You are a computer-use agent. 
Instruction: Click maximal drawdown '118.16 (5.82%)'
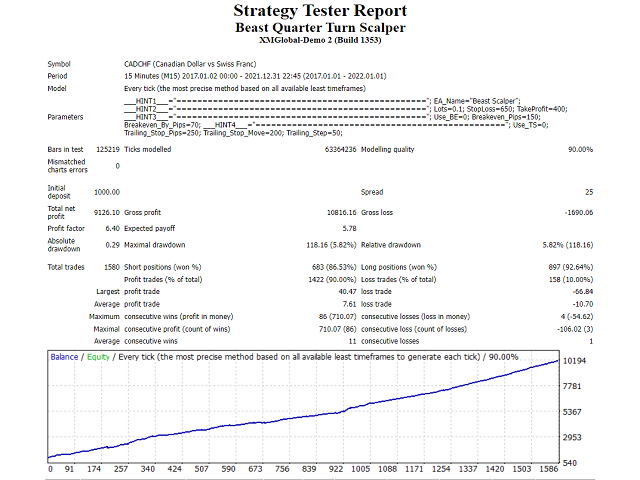tap(331, 245)
